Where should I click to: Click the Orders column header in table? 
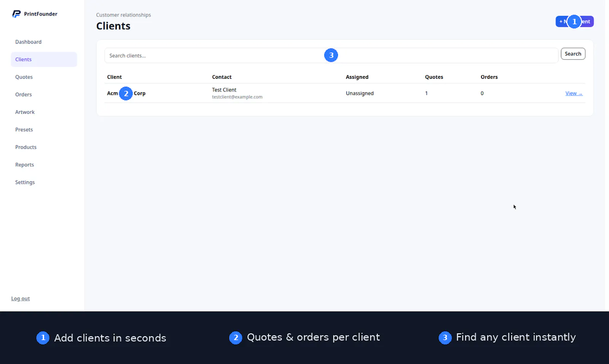489,77
